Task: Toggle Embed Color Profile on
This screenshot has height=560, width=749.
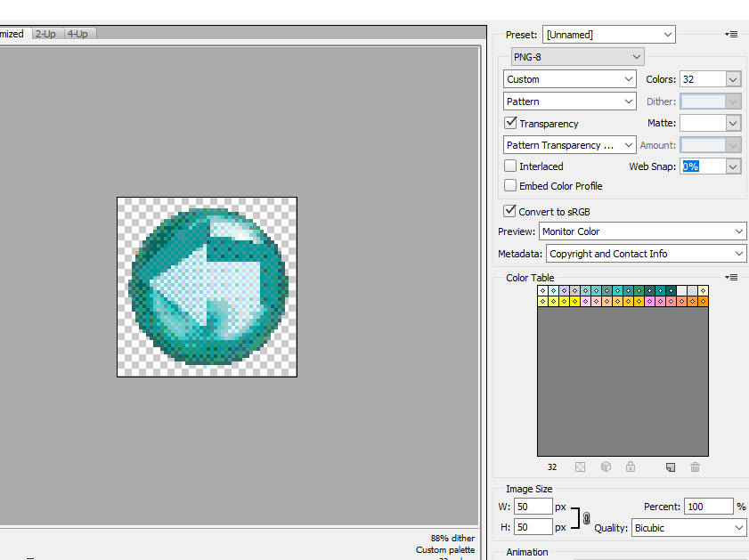Action: coord(510,185)
